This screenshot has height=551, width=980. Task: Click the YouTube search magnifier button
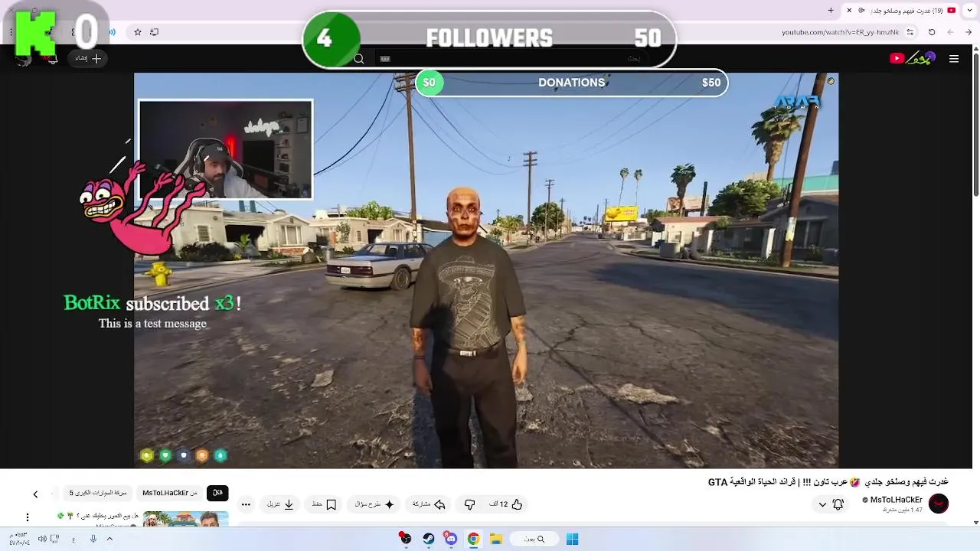[x=358, y=59]
